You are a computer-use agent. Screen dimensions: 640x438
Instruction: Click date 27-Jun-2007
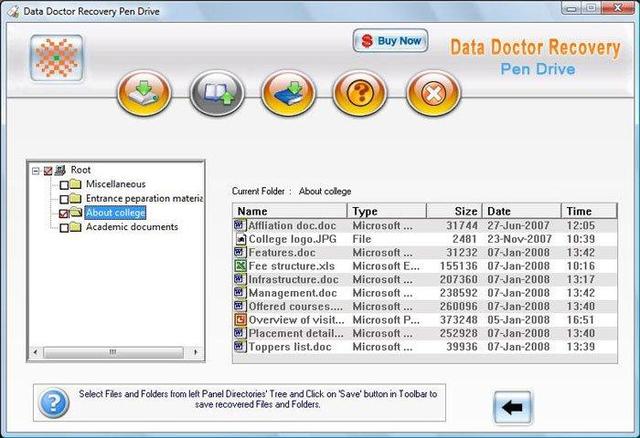point(518,225)
